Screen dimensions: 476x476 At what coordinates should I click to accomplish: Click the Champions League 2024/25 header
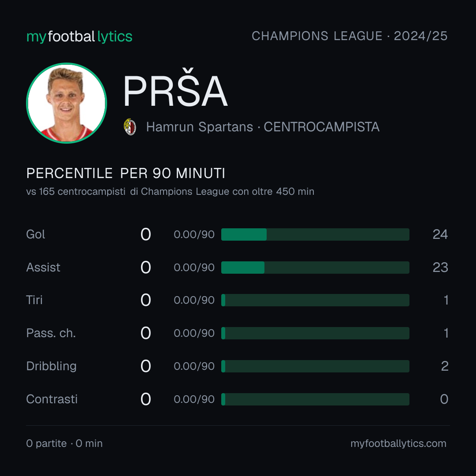click(350, 36)
